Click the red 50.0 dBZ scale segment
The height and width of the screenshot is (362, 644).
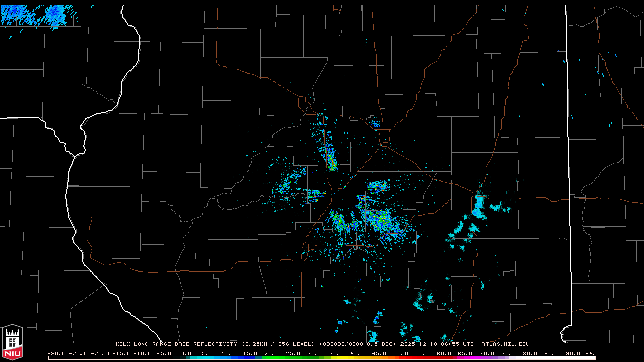(x=401, y=358)
